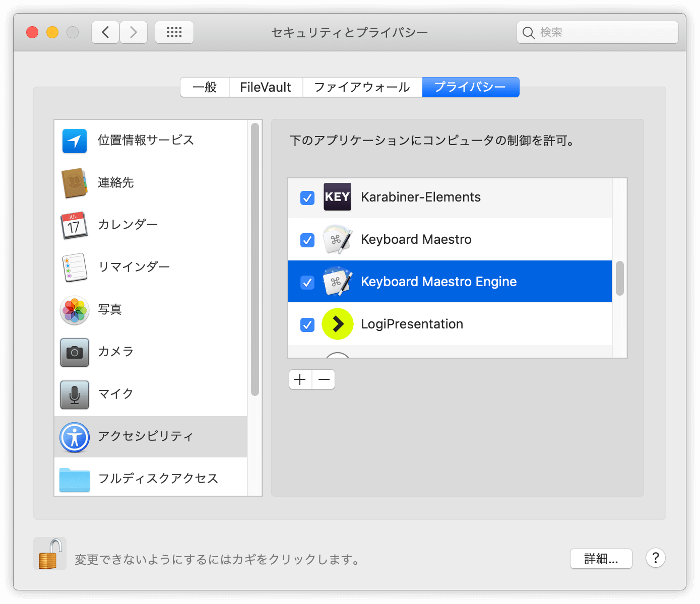The height and width of the screenshot is (604, 700).
Task: Click the Calendar icon in sidebar
Action: pyautogui.click(x=74, y=225)
